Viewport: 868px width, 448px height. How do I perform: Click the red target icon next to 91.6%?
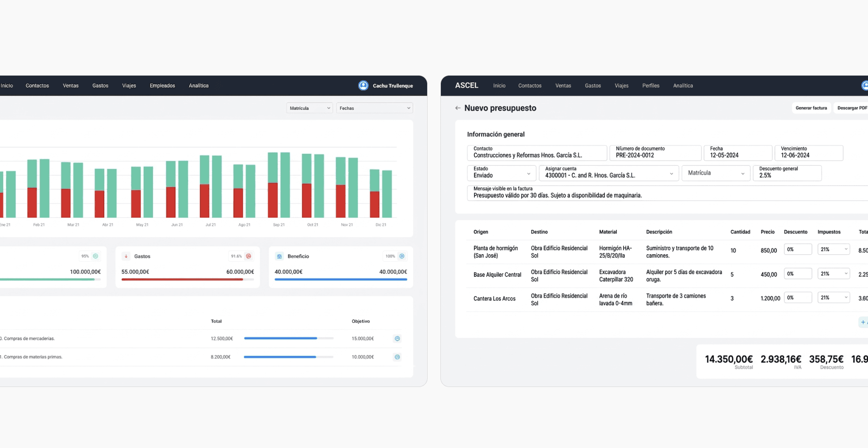point(249,256)
